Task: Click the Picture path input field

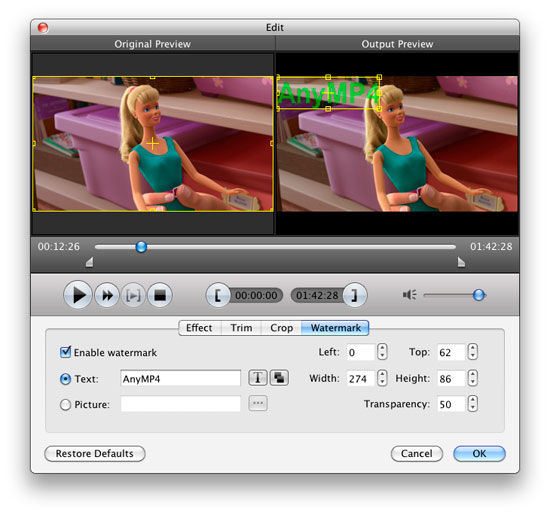Action: click(x=181, y=404)
